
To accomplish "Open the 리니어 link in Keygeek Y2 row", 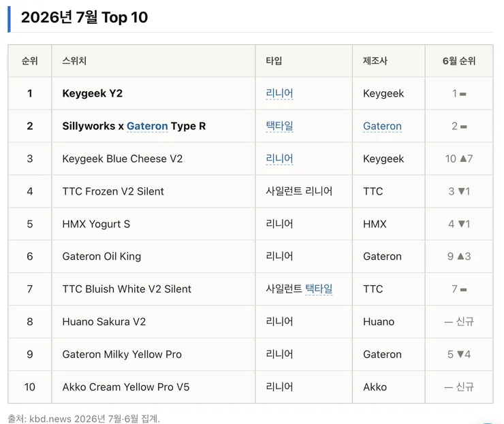I will tap(279, 93).
